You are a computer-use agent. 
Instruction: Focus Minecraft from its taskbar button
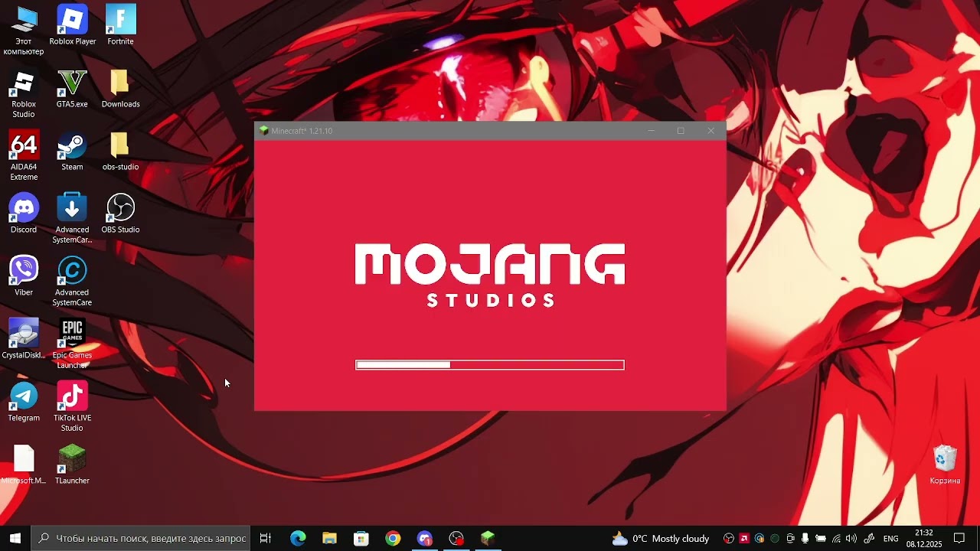point(488,539)
